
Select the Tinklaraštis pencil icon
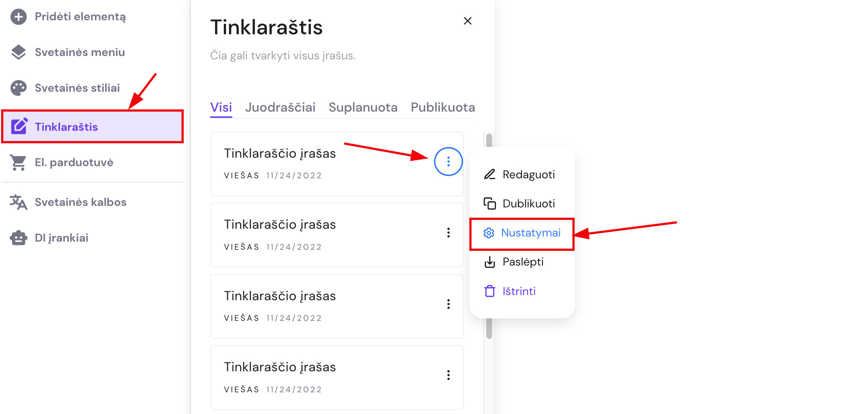pyautogui.click(x=20, y=126)
